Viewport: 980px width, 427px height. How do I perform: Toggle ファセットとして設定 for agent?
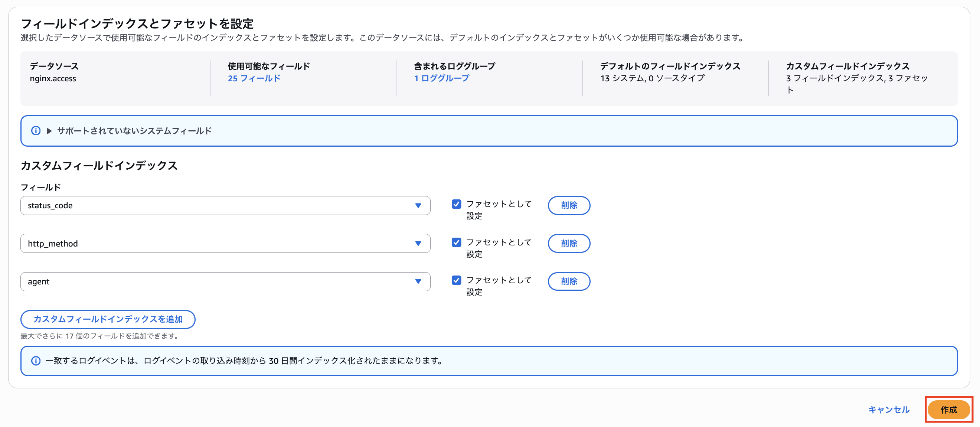(456, 280)
